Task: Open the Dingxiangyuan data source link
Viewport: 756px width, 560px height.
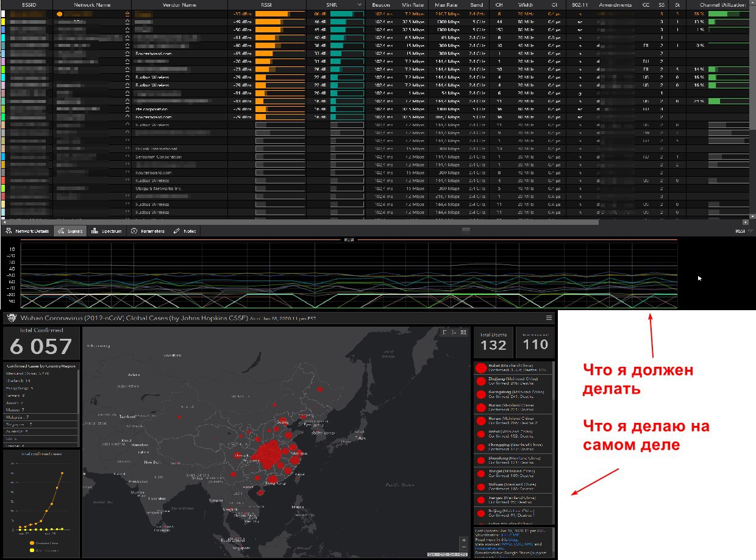Action: coord(490,548)
